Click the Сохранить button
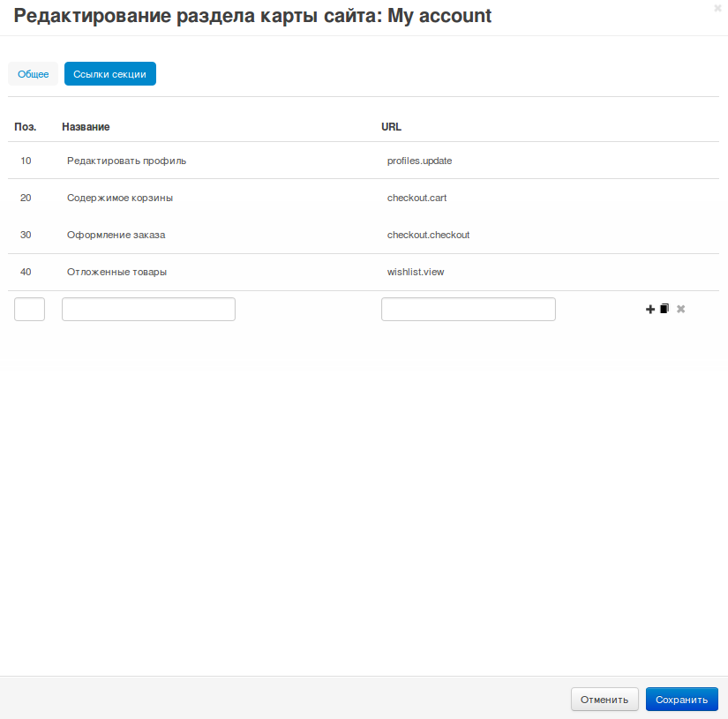The width and height of the screenshot is (728, 719). coord(681,699)
